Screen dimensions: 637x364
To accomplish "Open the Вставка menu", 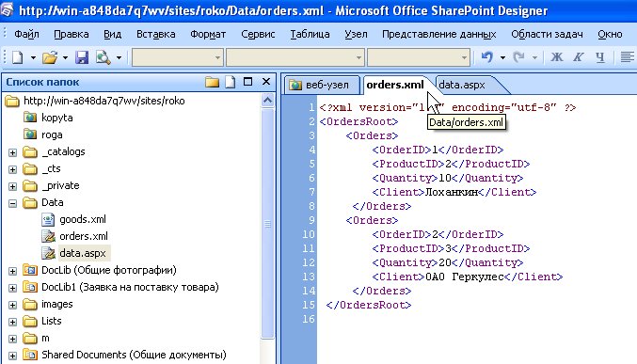I will coord(156,34).
